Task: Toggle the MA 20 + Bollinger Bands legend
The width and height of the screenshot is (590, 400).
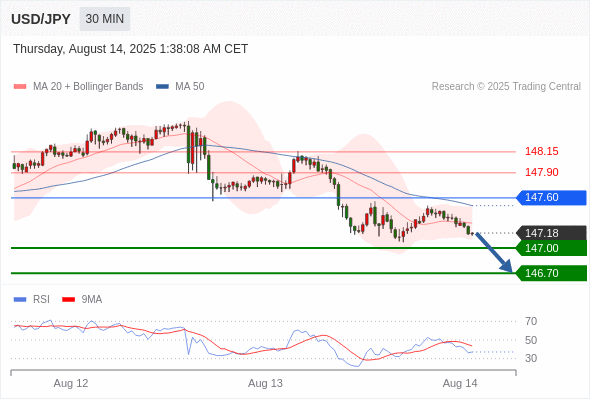Action: coord(78,87)
